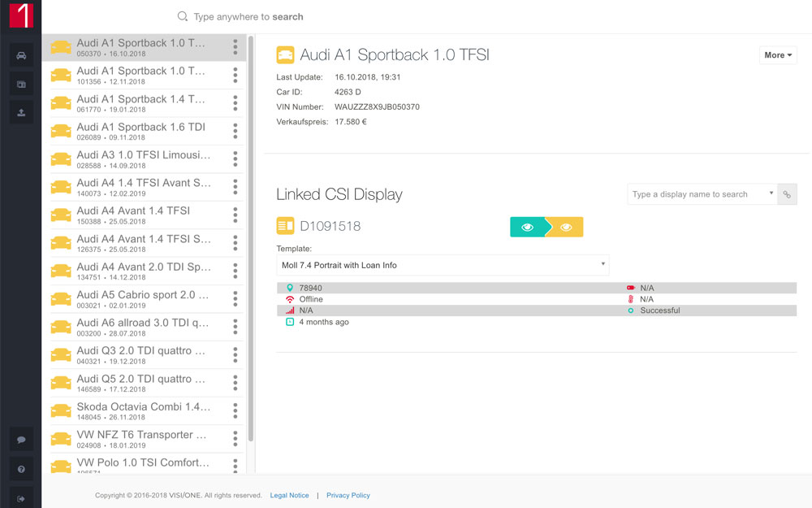This screenshot has height=508, width=812.
Task: Open options menu for Audi Q5
Action: pyautogui.click(x=235, y=383)
